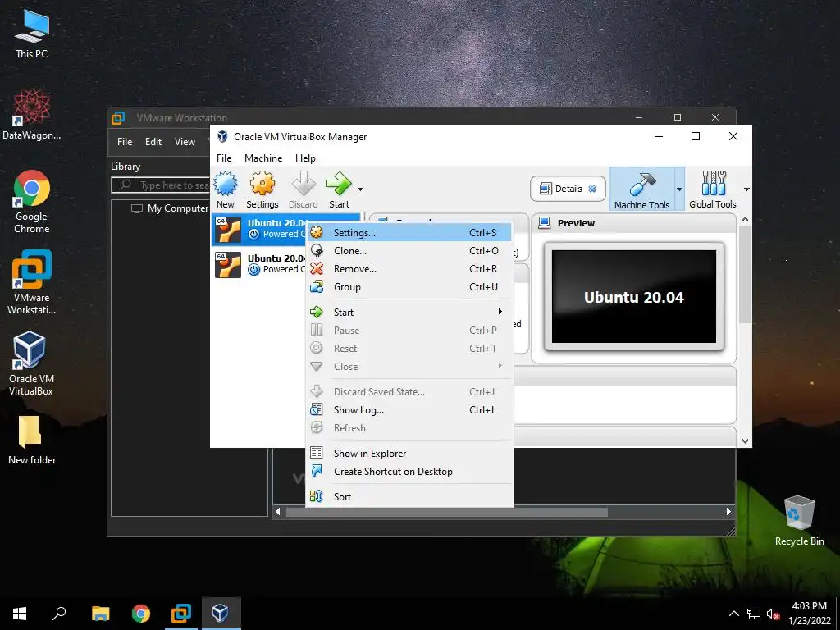This screenshot has height=630, width=840.
Task: Choose Group in the context menu
Action: [409, 287]
